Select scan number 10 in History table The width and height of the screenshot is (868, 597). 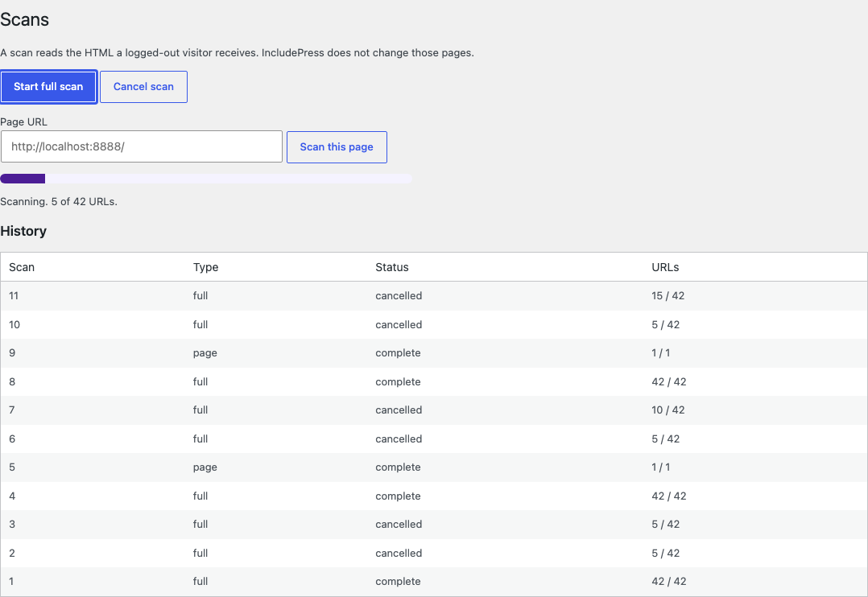click(14, 325)
